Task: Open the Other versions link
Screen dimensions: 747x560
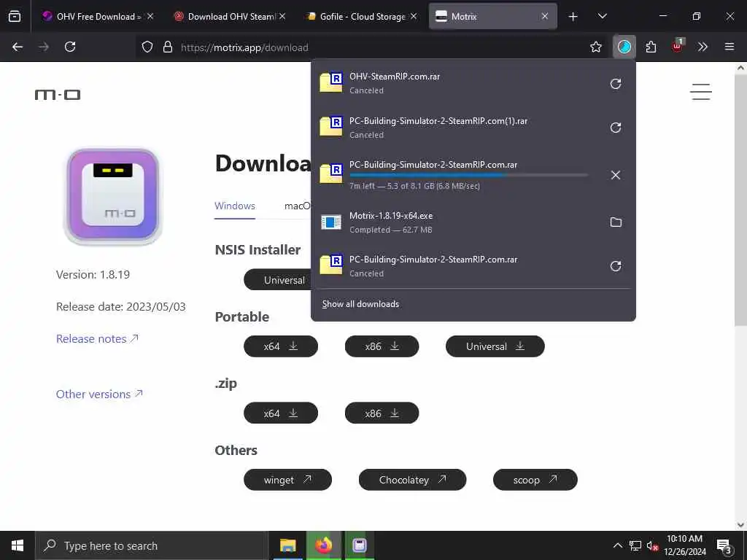Action: pyautogui.click(x=99, y=394)
